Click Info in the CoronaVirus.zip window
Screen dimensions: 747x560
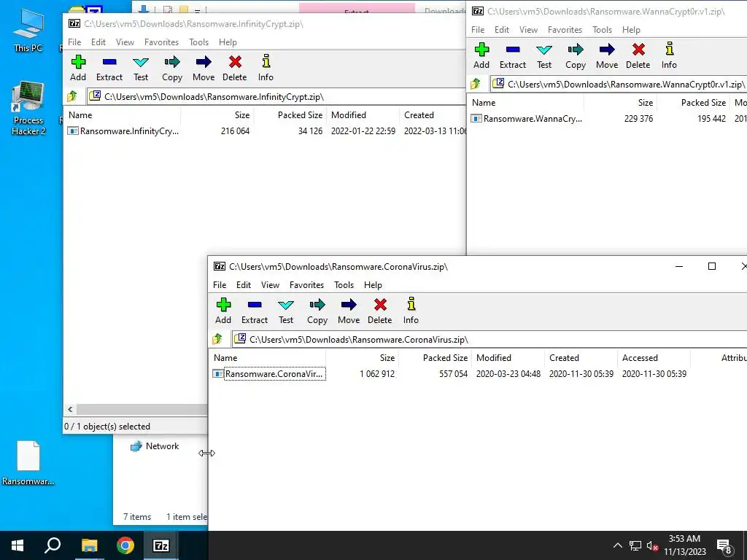(411, 311)
